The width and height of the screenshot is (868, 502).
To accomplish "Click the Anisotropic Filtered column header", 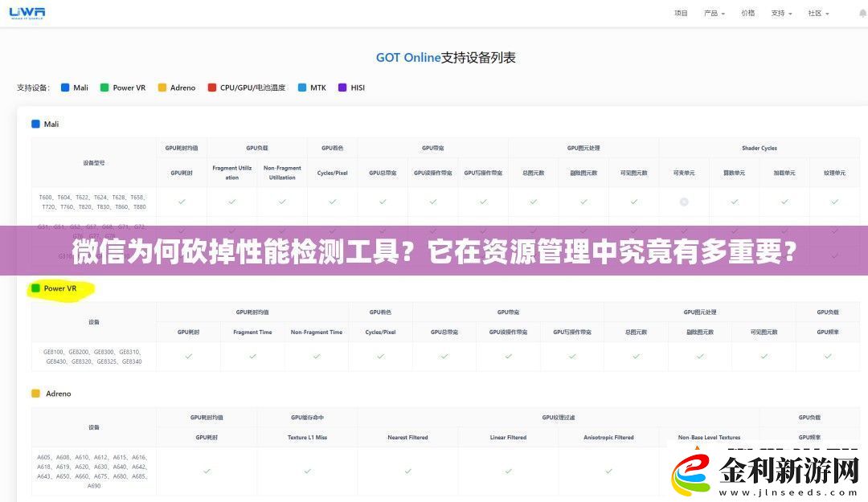I will (x=608, y=437).
